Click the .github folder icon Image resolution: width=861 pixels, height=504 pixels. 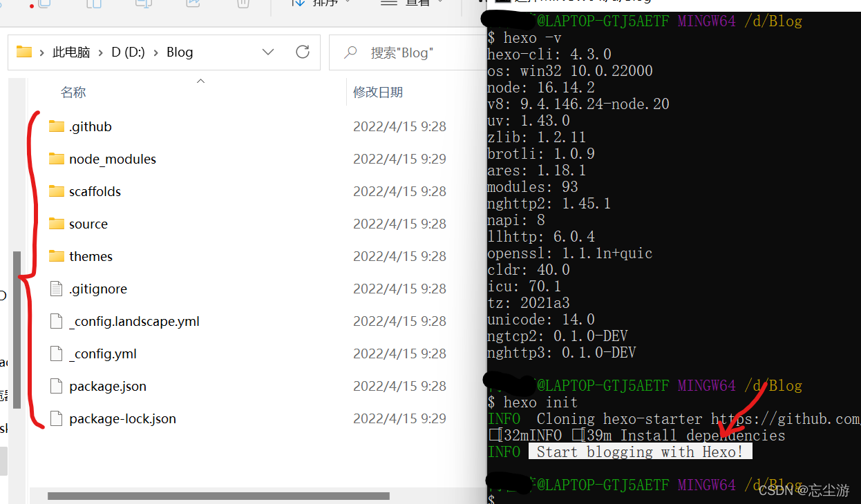point(57,126)
